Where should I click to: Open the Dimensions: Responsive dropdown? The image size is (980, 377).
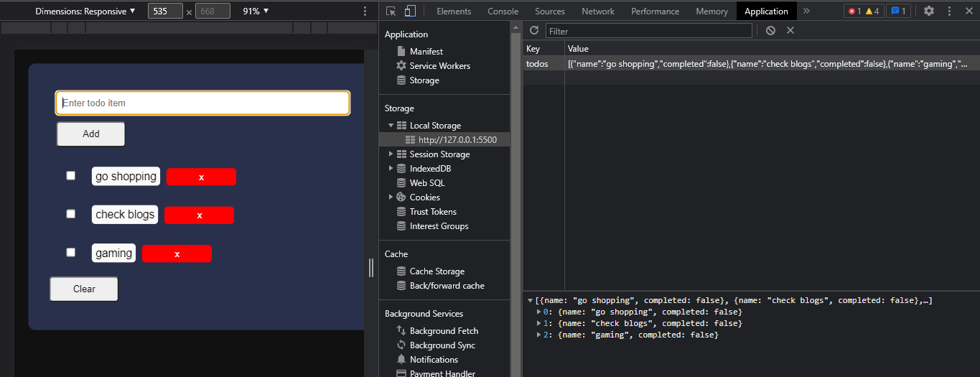[85, 11]
